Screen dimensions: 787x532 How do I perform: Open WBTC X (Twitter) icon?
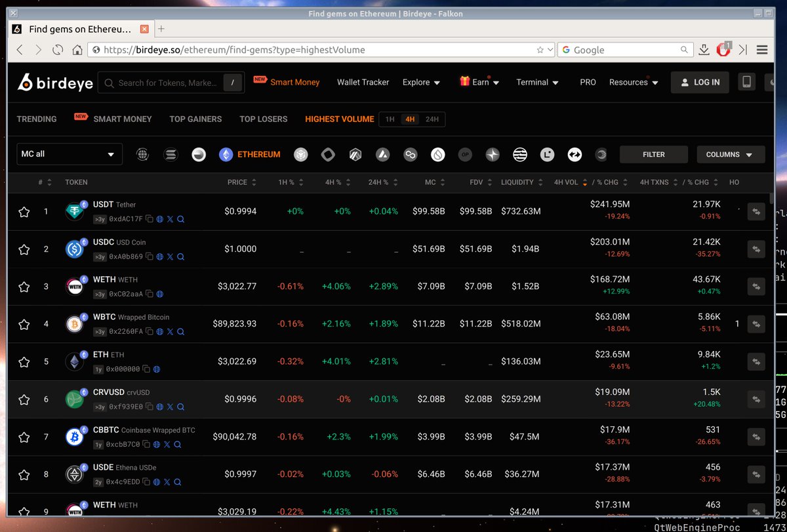pyautogui.click(x=170, y=332)
